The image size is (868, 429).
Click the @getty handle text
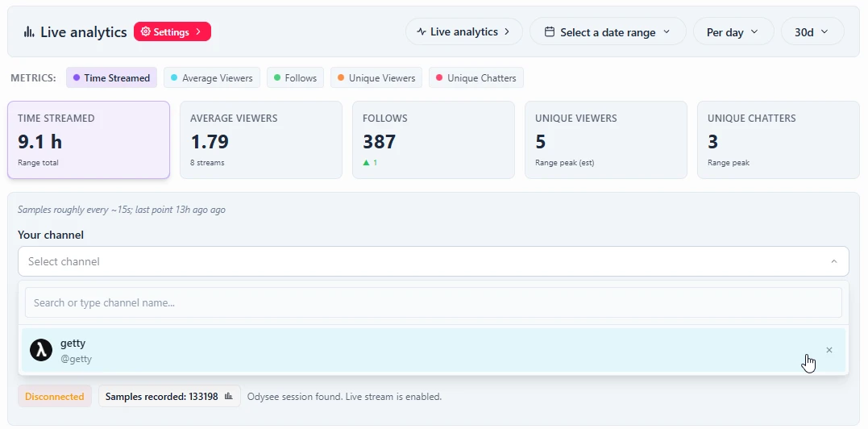coord(76,359)
